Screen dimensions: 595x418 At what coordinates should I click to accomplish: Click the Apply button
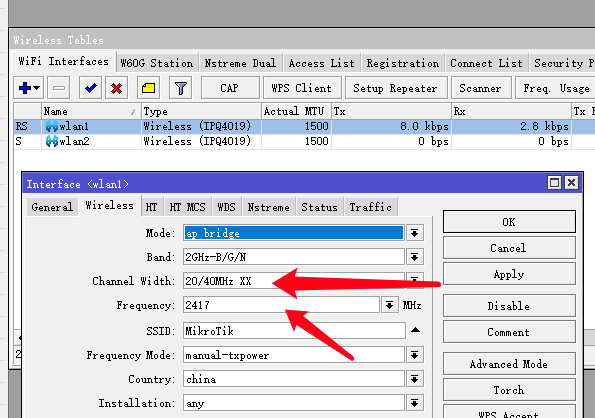pos(509,274)
